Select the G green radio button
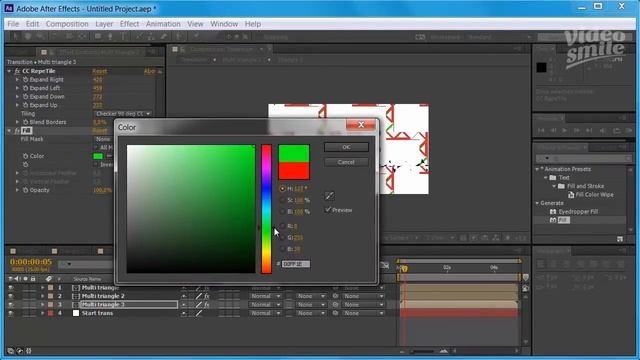This screenshot has width=640, height=360. coord(282,237)
